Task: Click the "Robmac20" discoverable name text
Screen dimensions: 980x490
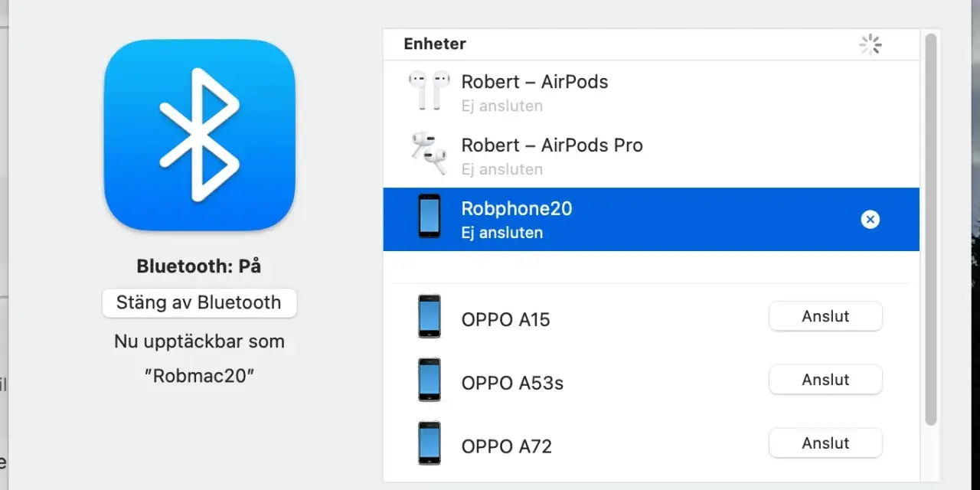Action: tap(200, 376)
